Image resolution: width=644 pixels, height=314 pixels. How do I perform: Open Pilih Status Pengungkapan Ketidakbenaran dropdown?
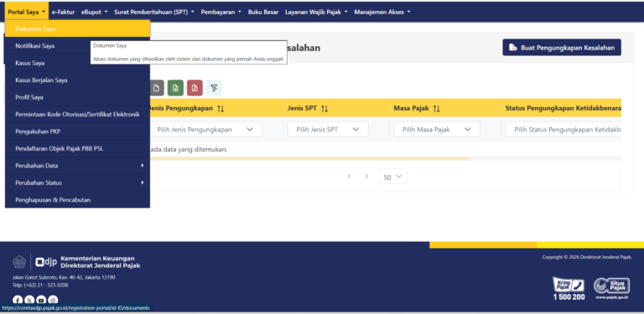(563, 130)
